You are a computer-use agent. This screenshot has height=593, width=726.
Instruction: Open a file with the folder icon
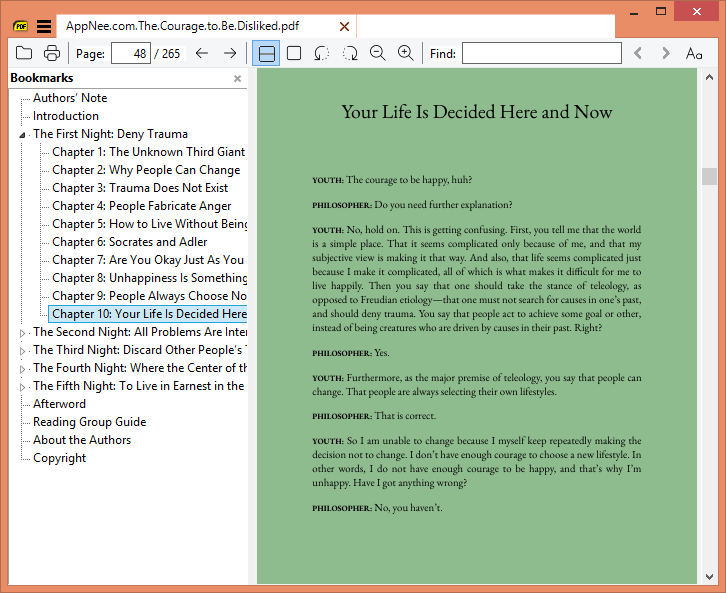[24, 53]
